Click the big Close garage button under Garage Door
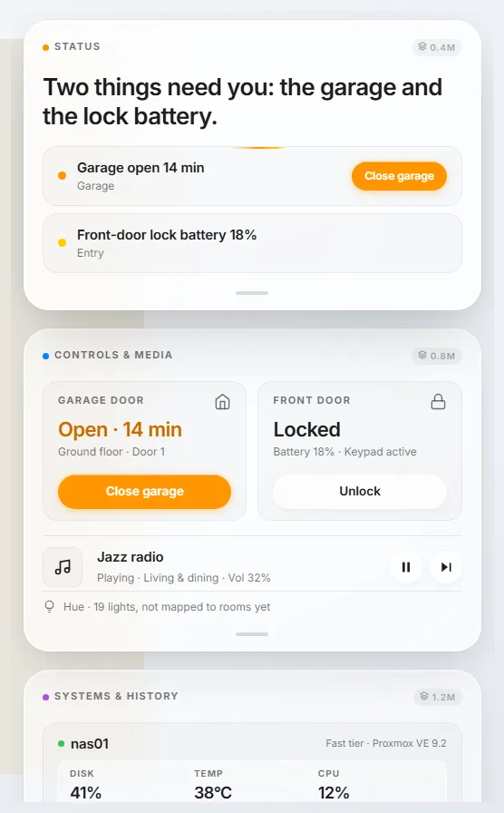The image size is (504, 813). 144,491
